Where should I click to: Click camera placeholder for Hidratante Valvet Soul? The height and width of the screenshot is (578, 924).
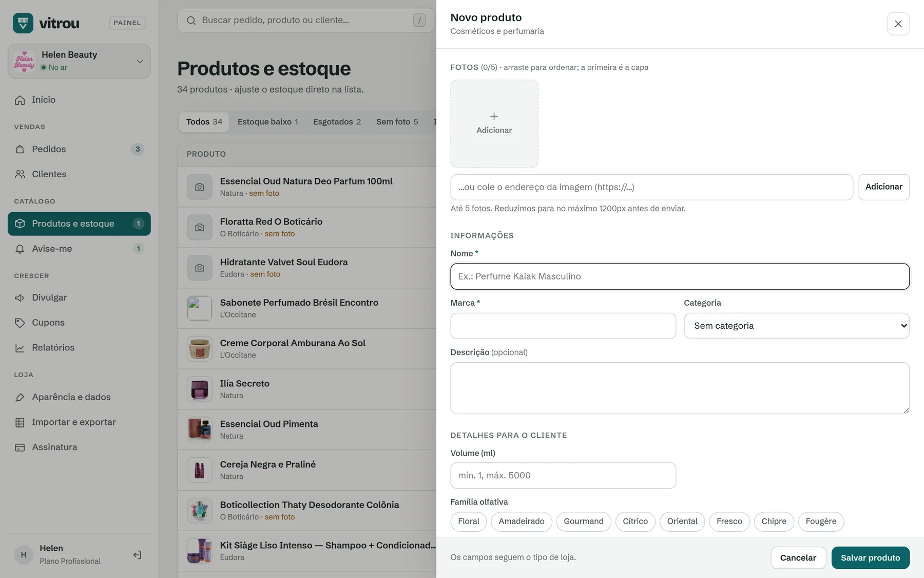point(200,268)
